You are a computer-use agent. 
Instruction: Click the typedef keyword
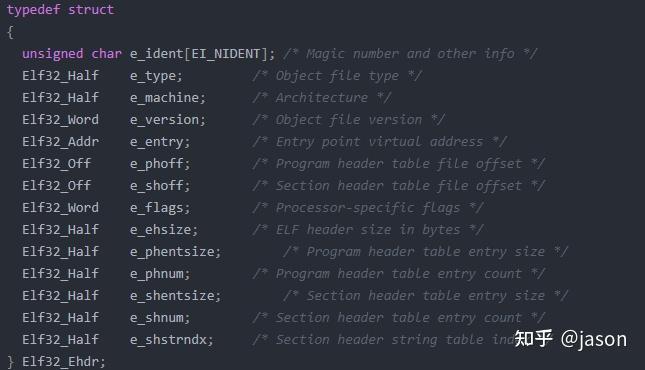point(33,10)
